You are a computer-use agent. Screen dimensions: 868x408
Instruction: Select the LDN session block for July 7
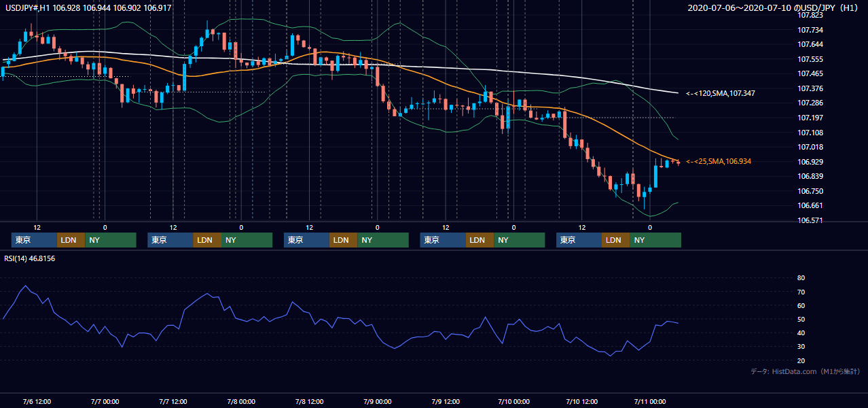pyautogui.click(x=207, y=240)
